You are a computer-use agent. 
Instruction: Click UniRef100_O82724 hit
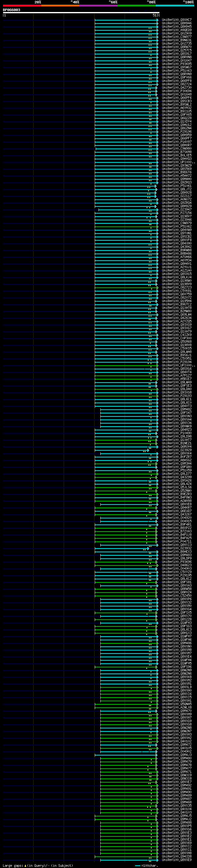point(177,84)
